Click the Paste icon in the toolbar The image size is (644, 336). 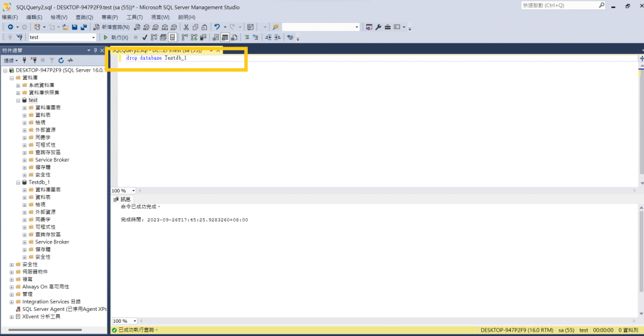[204, 27]
